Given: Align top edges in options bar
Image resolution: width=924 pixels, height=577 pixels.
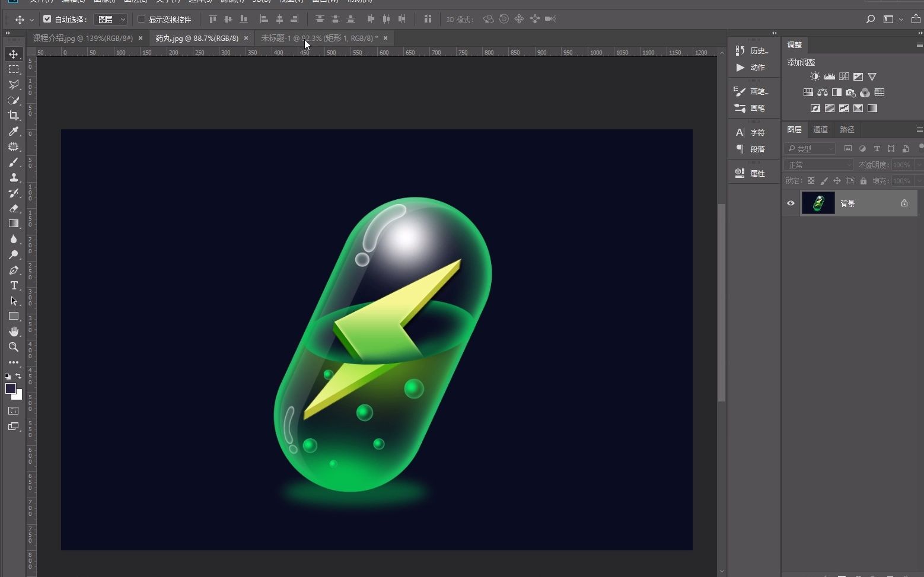Looking at the screenshot, I should [x=212, y=19].
